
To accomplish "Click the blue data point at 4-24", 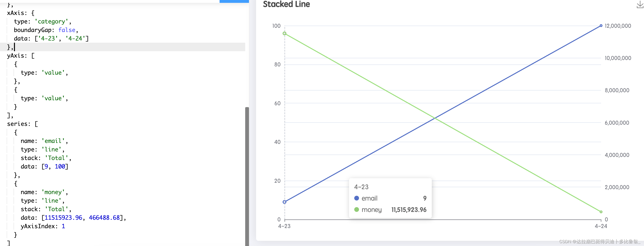I will (601, 26).
